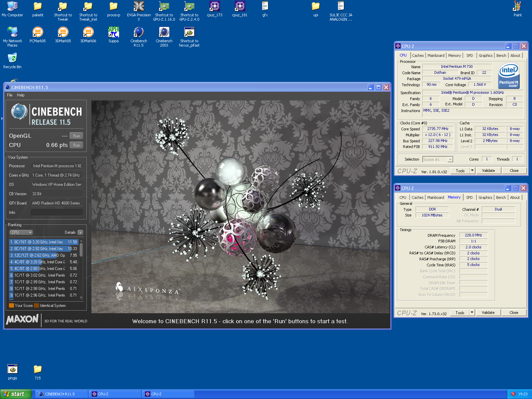Run the OpenGL benchmark
The image size is (532, 399).
(x=76, y=136)
